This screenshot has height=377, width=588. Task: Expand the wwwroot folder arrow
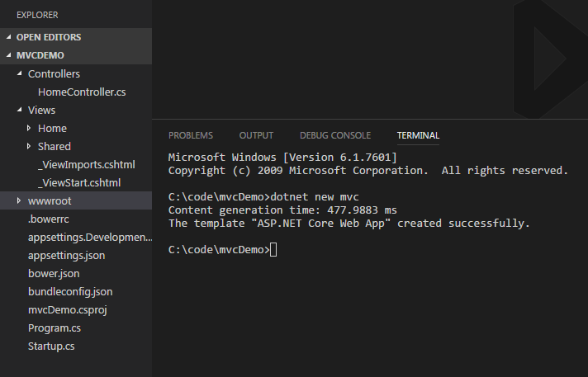click(19, 200)
